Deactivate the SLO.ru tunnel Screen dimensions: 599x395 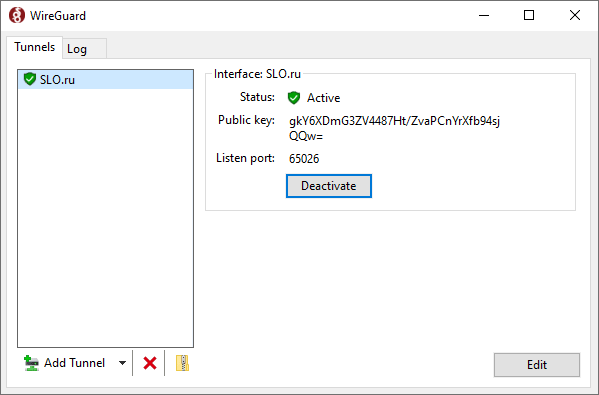[329, 186]
